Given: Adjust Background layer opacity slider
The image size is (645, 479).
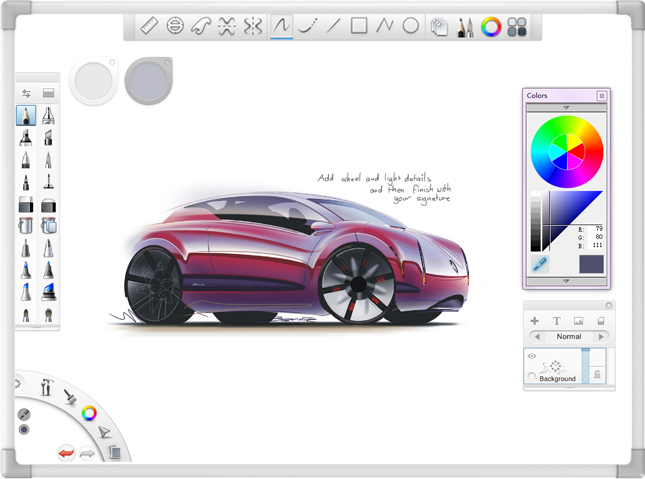Looking at the screenshot, I should point(585,366).
